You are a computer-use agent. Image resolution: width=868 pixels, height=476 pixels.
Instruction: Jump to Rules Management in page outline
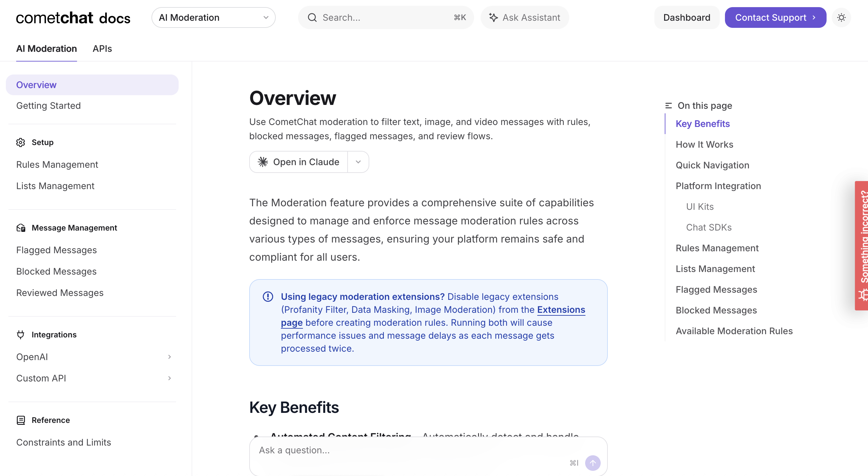click(717, 248)
